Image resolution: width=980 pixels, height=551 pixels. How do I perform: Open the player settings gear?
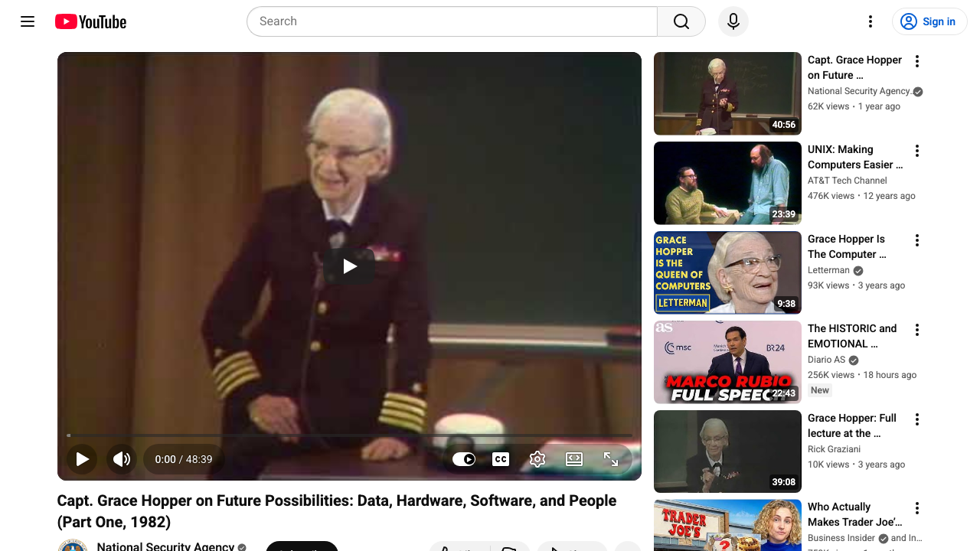click(537, 459)
